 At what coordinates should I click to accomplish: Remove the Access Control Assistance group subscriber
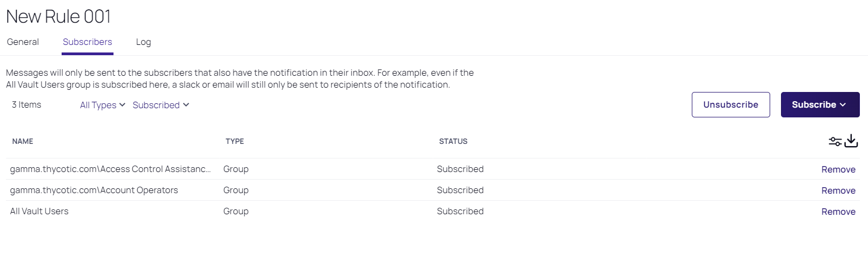tap(838, 169)
